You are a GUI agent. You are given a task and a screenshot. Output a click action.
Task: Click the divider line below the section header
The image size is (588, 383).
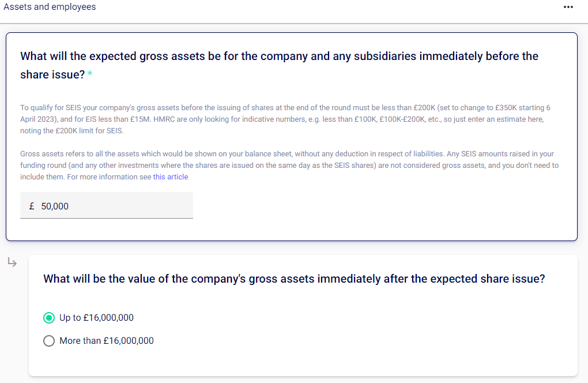click(294, 24)
